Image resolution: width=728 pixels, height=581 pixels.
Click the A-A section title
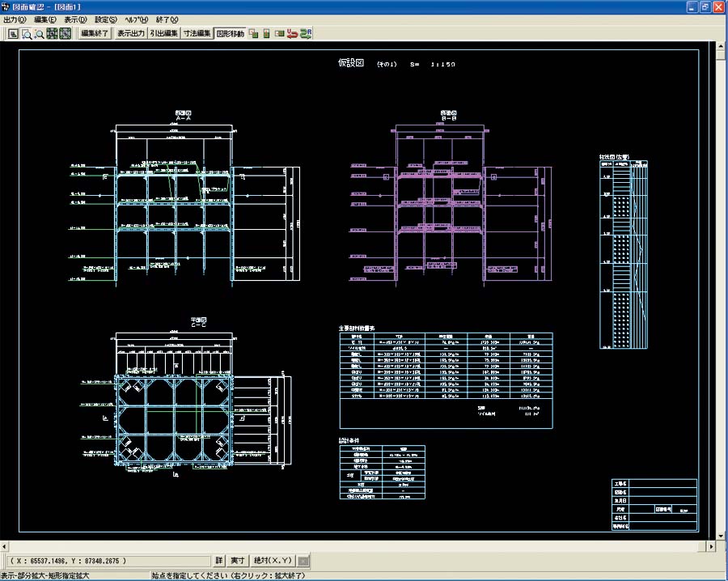(x=184, y=116)
